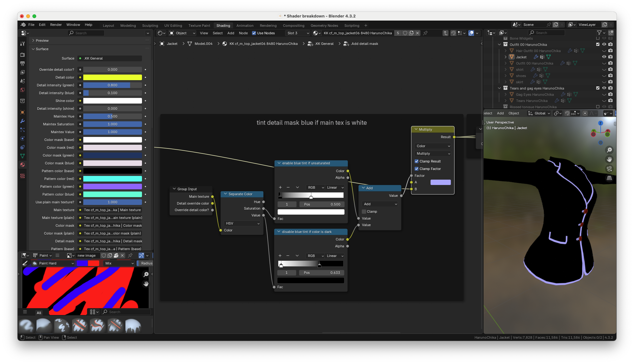
Task: Open the HSV mode dropdown in Separate Color
Action: click(x=242, y=223)
